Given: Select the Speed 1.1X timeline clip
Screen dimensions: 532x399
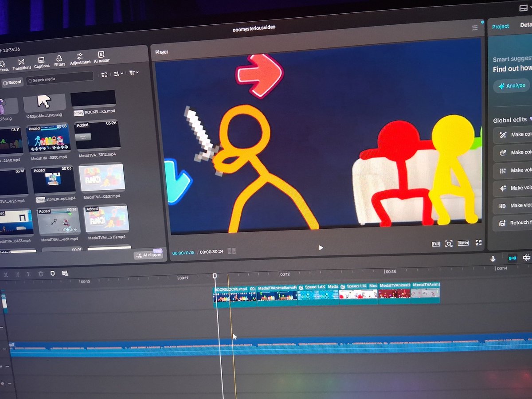Looking at the screenshot, I should (359, 293).
